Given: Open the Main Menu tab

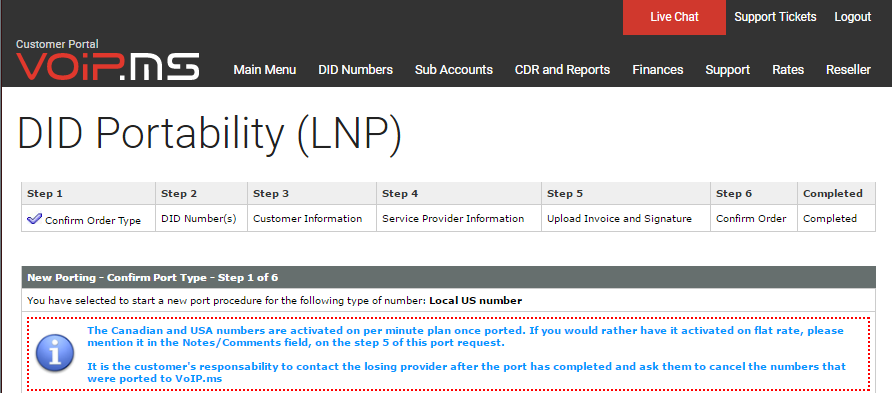Looking at the screenshot, I should (x=265, y=70).
